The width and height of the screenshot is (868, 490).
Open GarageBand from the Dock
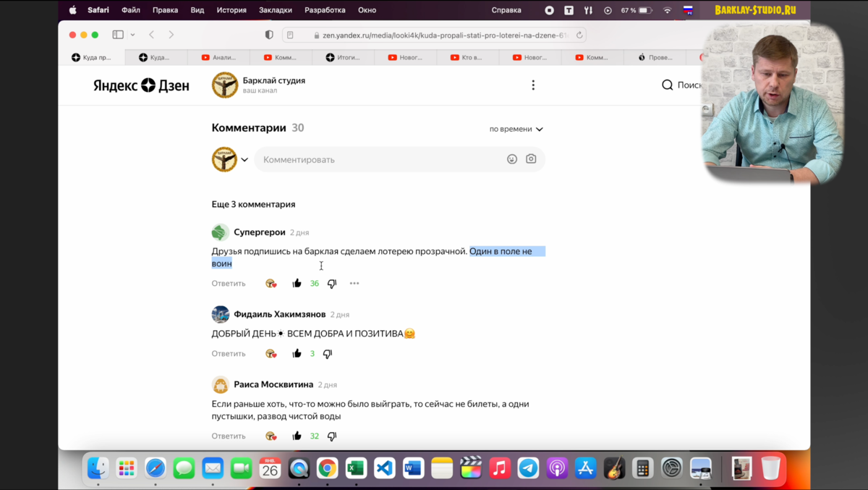[614, 468]
